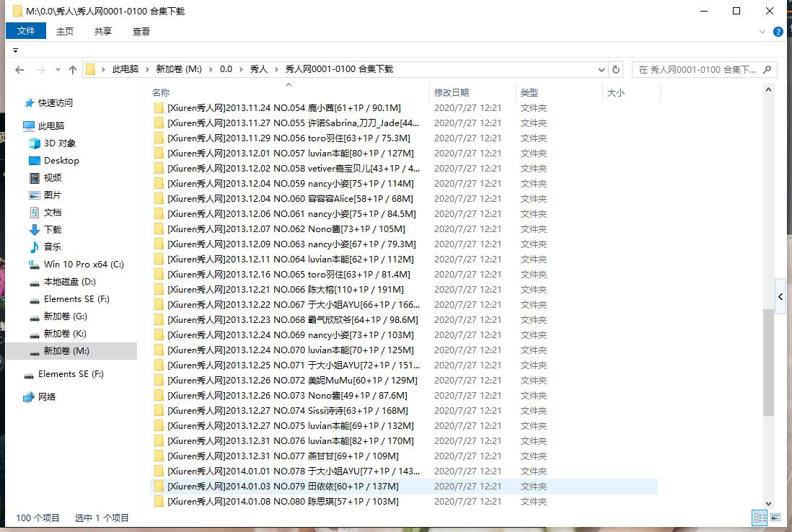This screenshot has width=792, height=532.
Task: Open Win 10 Pro x64 (C:) drive
Action: coord(84,265)
